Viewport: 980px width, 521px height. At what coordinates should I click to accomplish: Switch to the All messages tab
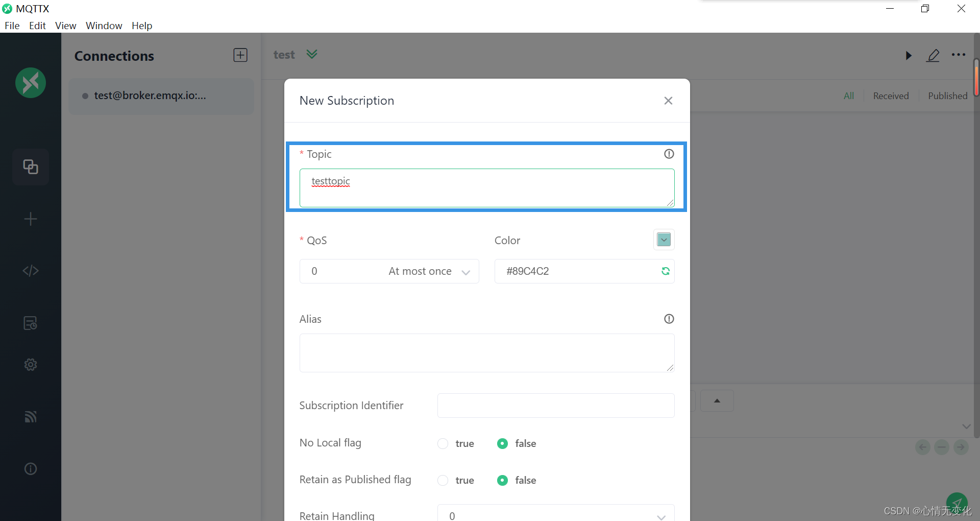(849, 96)
